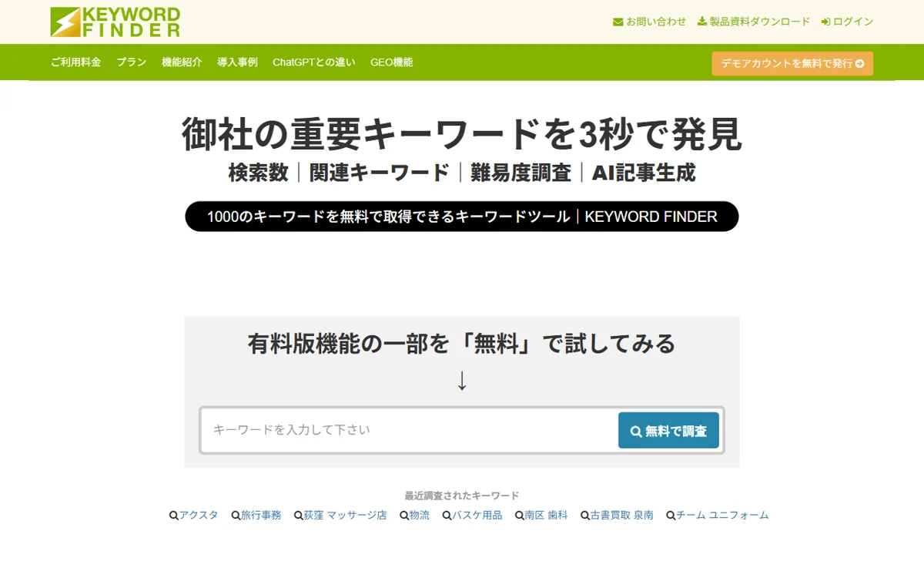Click the 無料で調査 search button
924x578 pixels.
coord(668,431)
